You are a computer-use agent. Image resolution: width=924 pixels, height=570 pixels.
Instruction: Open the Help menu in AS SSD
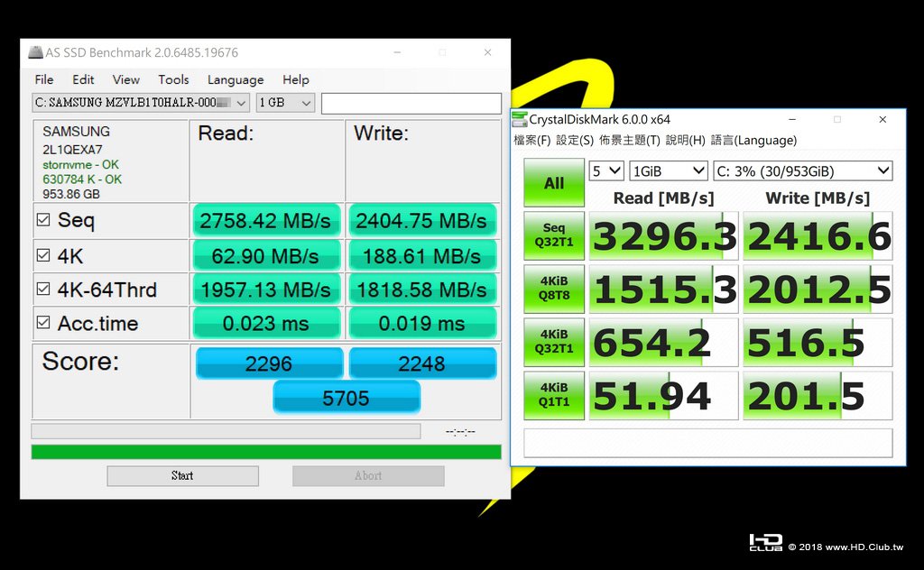click(x=296, y=79)
